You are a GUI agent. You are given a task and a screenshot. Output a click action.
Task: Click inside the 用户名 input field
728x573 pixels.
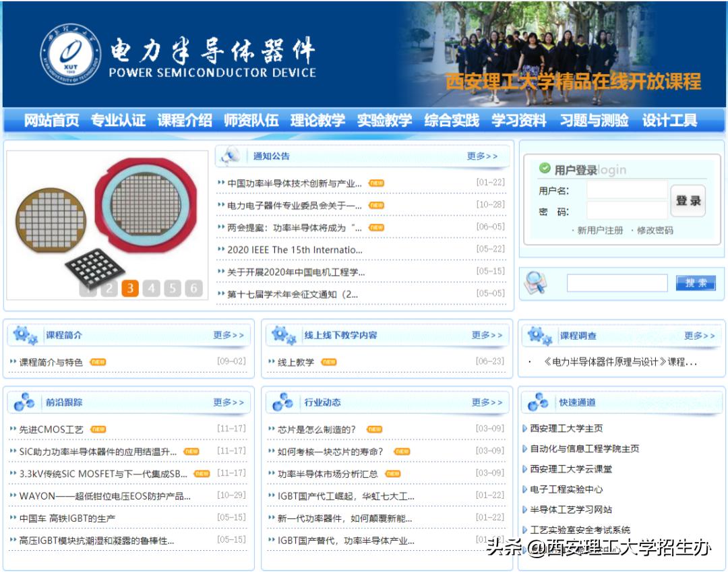pos(626,190)
